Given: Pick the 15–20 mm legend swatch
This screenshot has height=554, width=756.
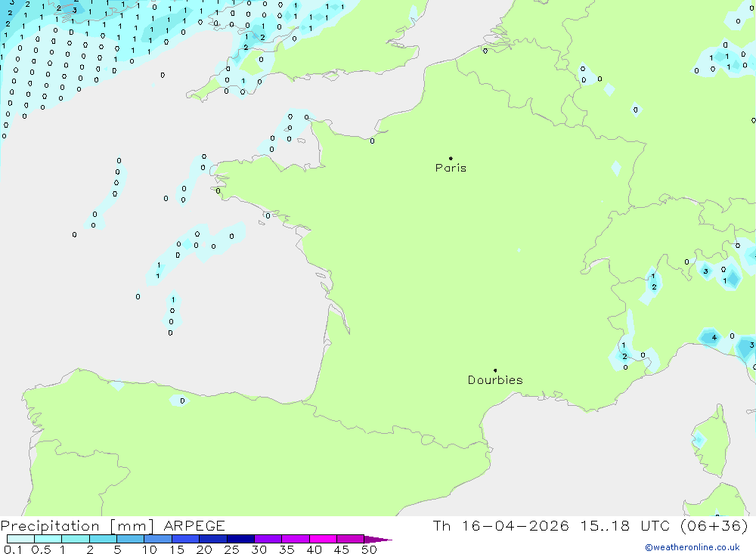Looking at the screenshot, I should point(186,539).
